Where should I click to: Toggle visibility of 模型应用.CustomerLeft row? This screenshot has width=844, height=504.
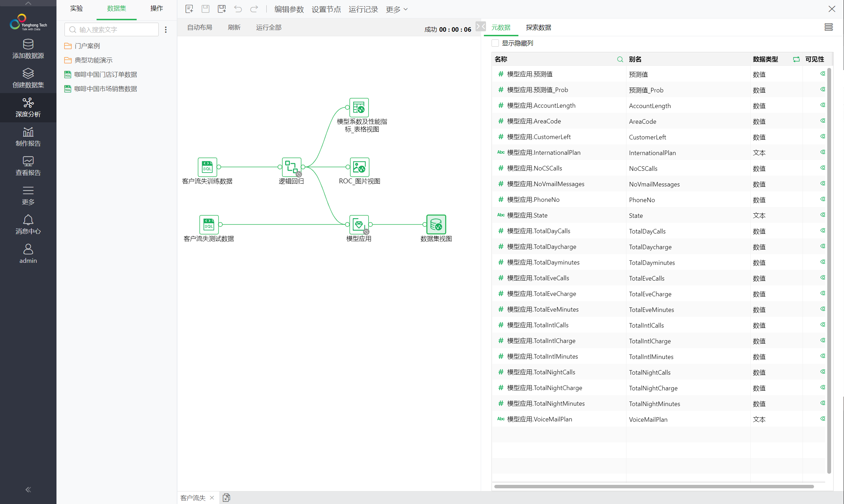tap(823, 137)
